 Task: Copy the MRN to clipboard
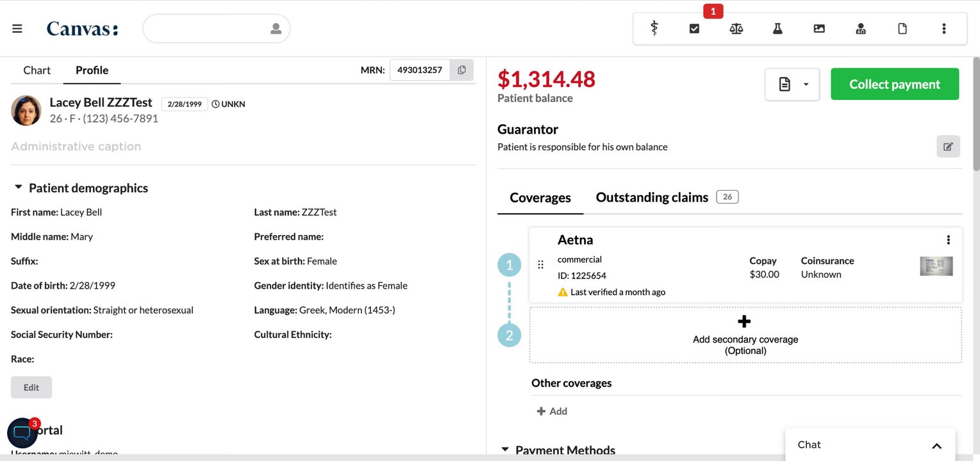tap(461, 70)
